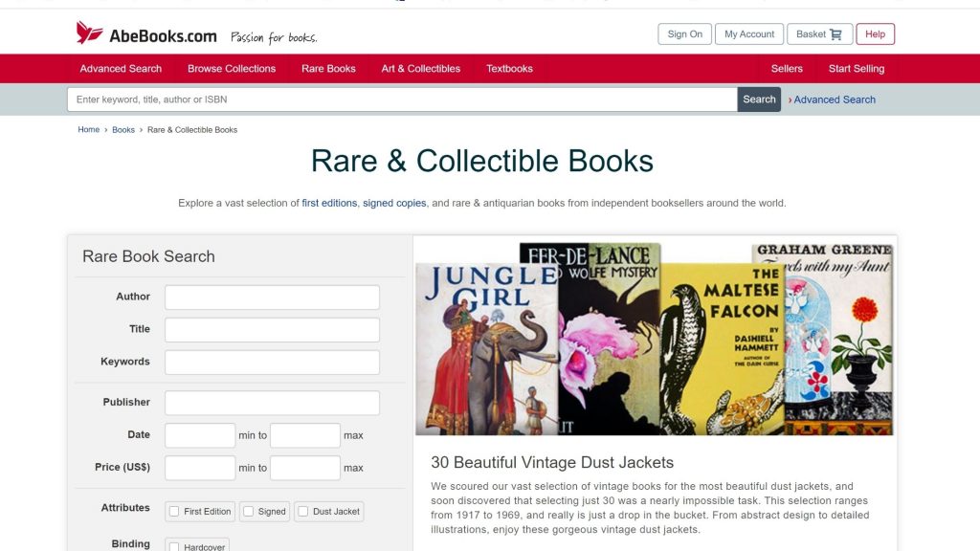Viewport: 980px width, 551px height.
Task: Click the AbeBooks.com logo
Action: pos(146,35)
